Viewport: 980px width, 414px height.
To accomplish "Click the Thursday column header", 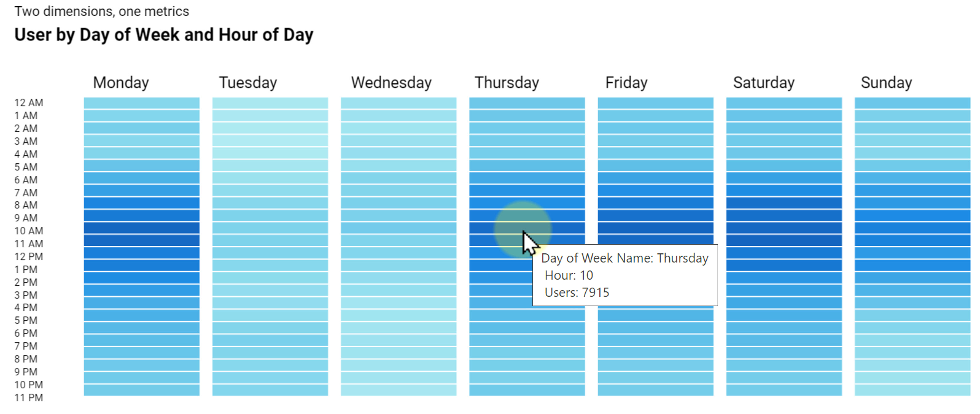I will 507,83.
